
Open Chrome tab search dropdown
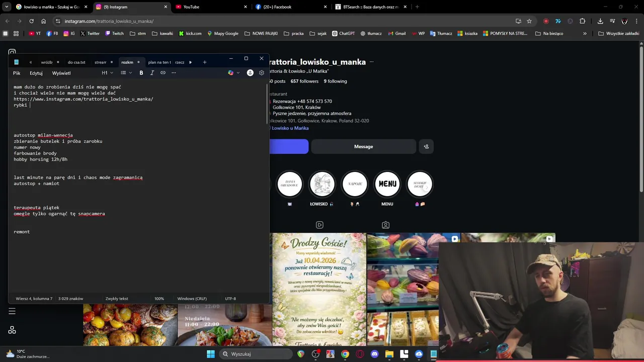[x=7, y=7]
